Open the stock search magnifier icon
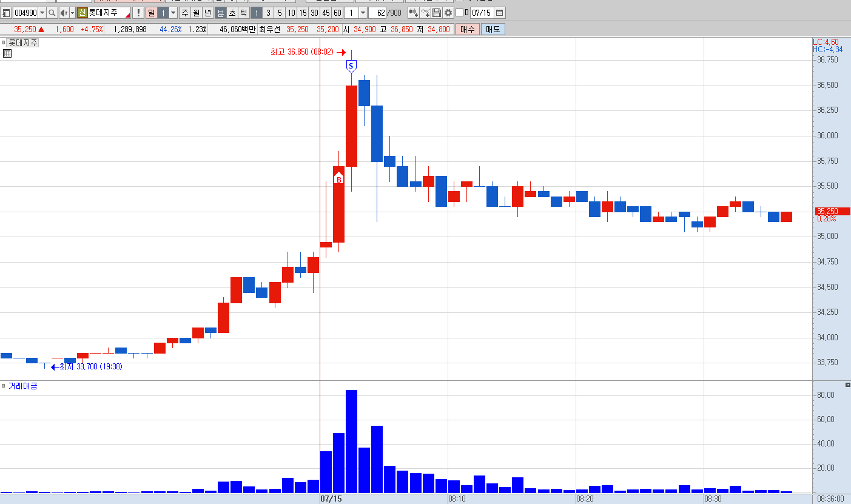Viewport: 851px width, 504px height. tap(52, 13)
